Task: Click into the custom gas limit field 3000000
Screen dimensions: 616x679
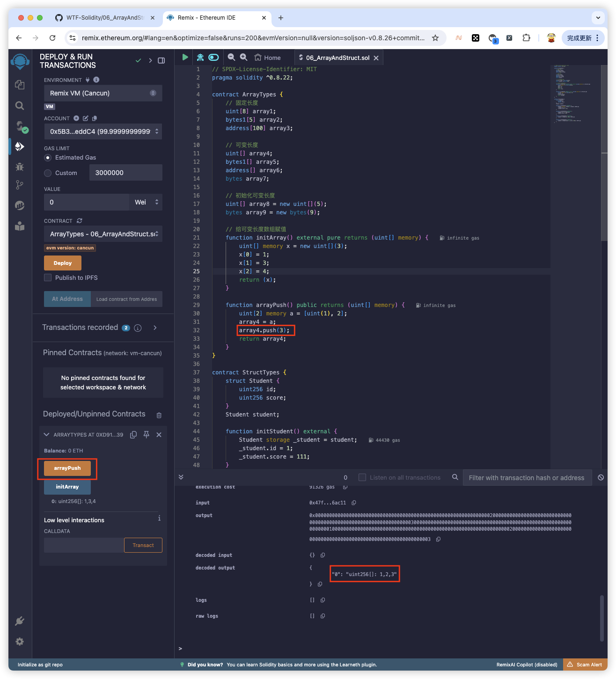Action: (x=125, y=173)
